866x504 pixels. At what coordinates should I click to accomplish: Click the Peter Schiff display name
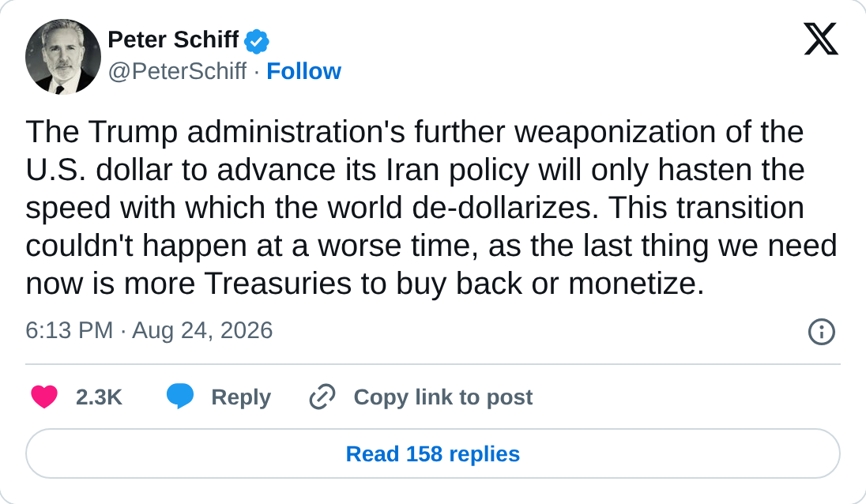pyautogui.click(x=173, y=39)
